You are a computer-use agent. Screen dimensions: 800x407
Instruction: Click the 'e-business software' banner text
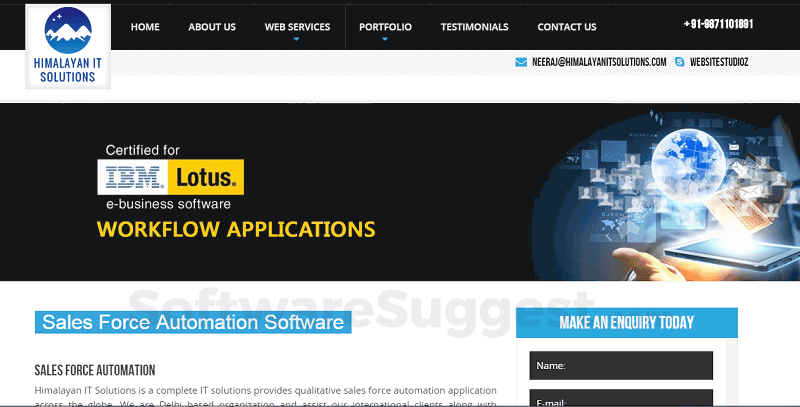(x=168, y=204)
